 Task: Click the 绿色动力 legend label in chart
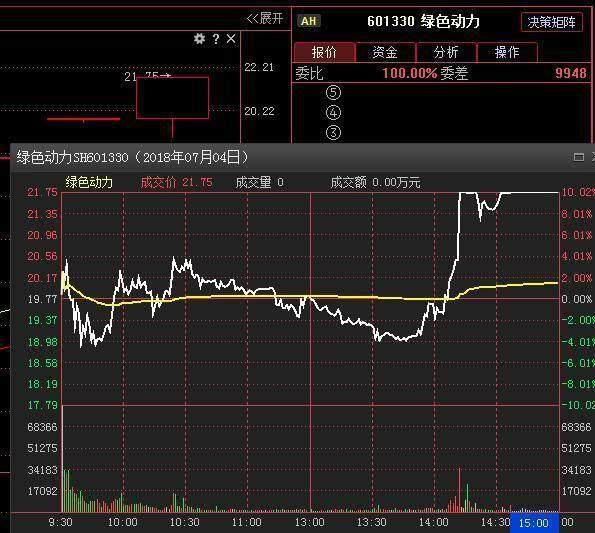click(89, 182)
